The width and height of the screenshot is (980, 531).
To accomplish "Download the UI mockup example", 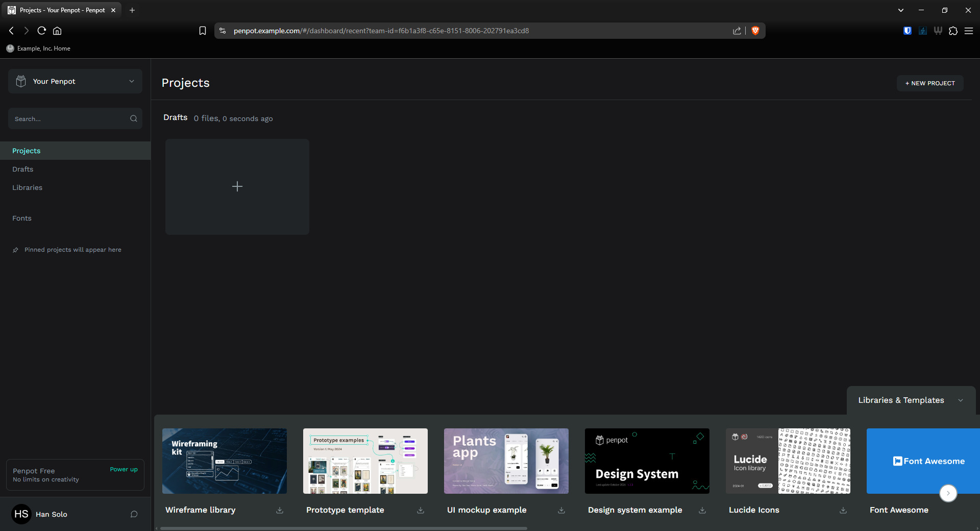I will click(x=561, y=510).
